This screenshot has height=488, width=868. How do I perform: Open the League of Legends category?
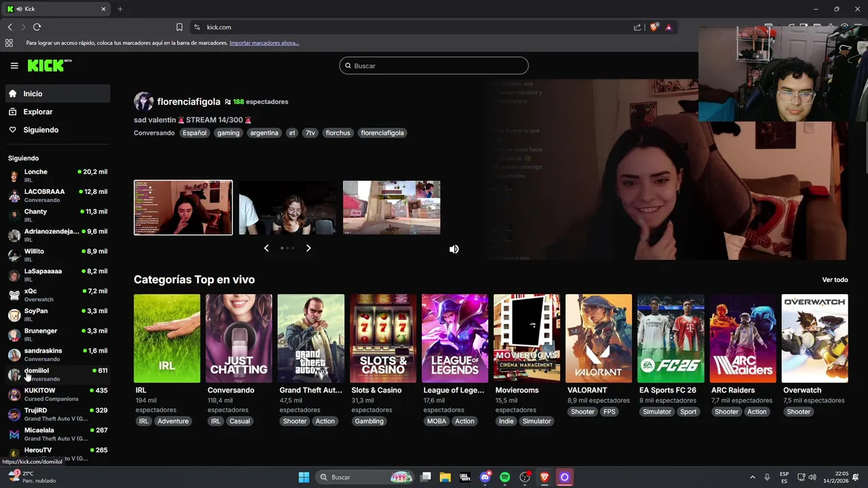[x=455, y=338]
